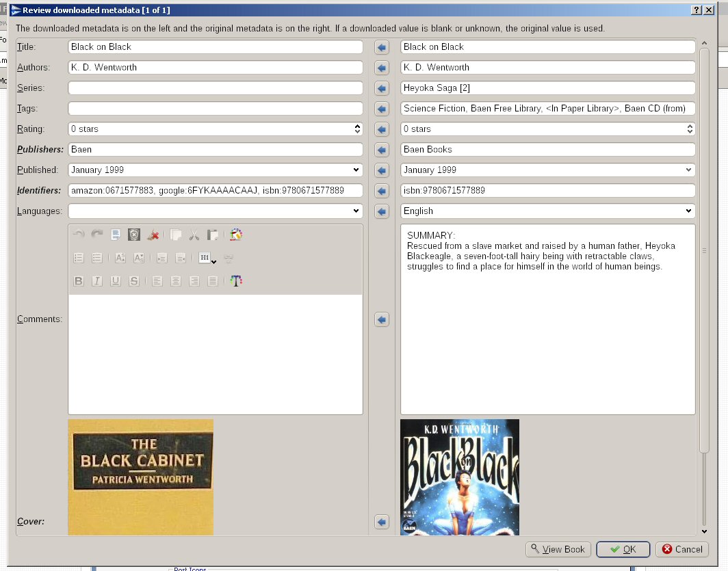The width and height of the screenshot is (728, 571).
Task: Open the foreground text color T icon
Action: click(236, 280)
